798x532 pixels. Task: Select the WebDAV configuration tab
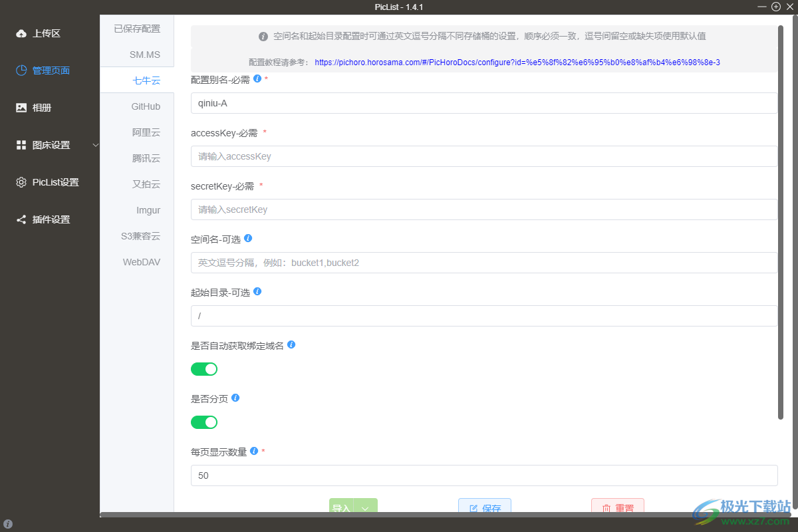pyautogui.click(x=141, y=262)
